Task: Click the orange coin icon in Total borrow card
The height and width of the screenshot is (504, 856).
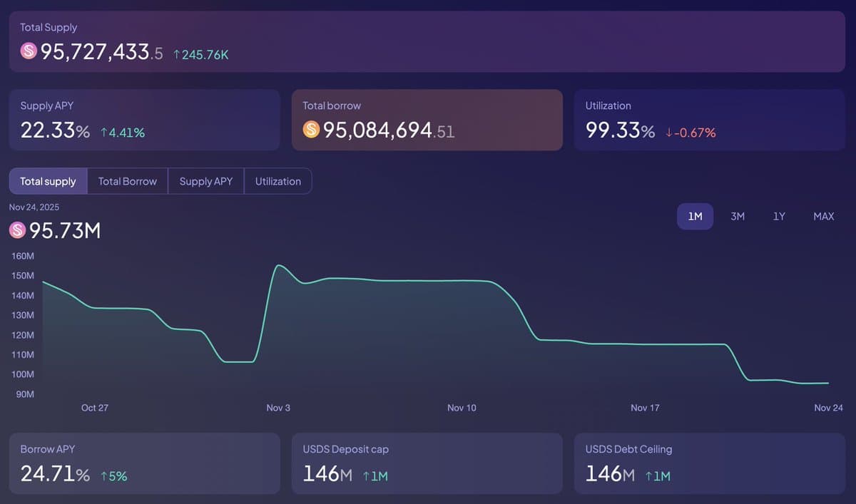Action: (x=311, y=129)
